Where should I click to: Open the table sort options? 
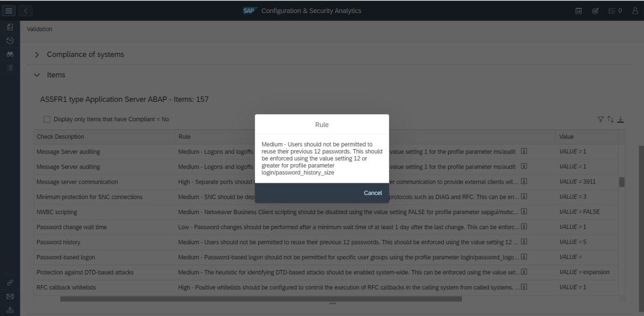pos(610,119)
